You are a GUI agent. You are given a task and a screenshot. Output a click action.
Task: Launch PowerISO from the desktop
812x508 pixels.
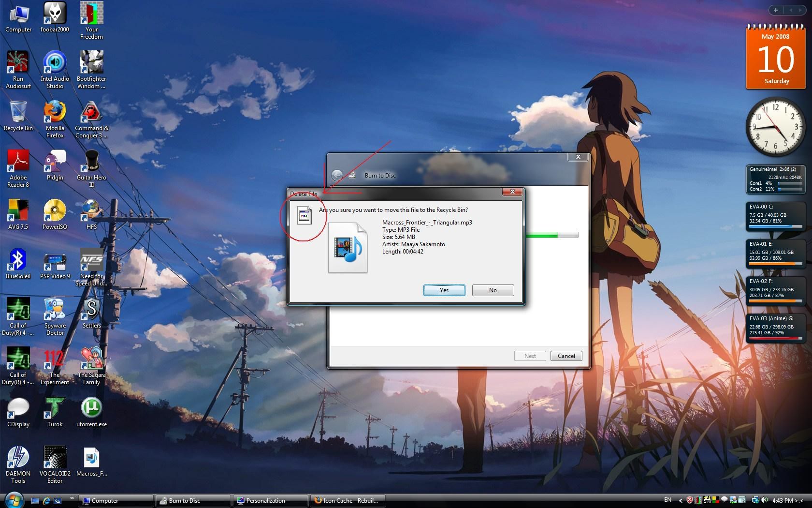[x=55, y=214]
